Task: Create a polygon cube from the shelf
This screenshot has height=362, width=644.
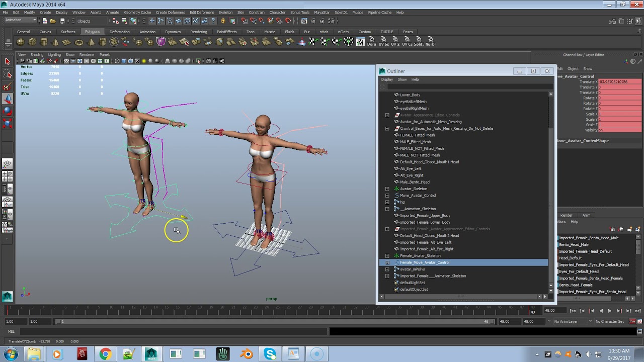Action: pos(33,42)
